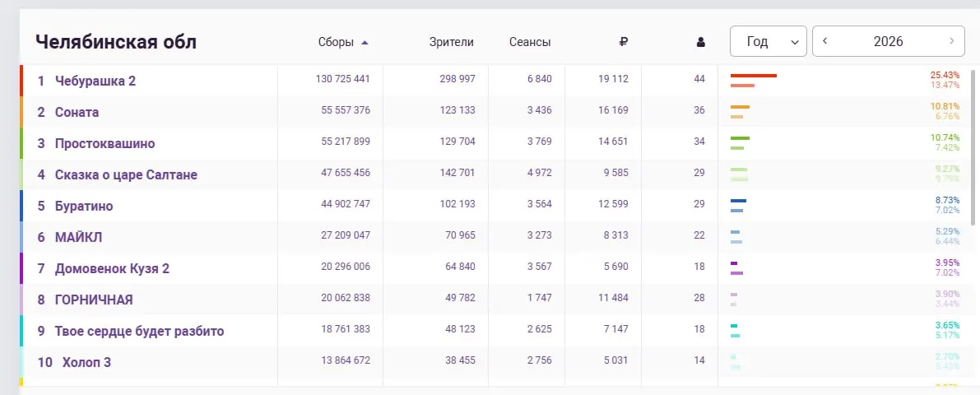The height and width of the screenshot is (395, 980).
Task: Open film Твое сердце будет разбито
Action: click(x=139, y=331)
